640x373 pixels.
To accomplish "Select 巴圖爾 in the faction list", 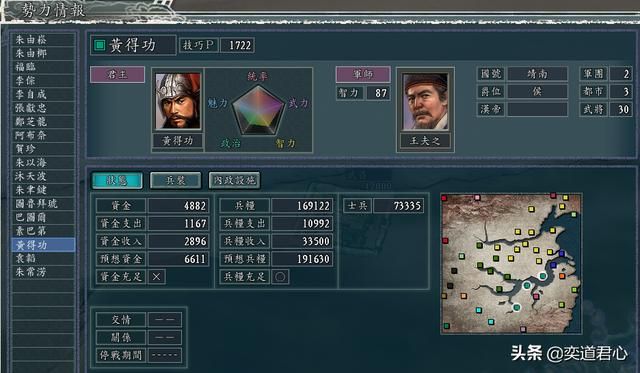I will (43, 217).
